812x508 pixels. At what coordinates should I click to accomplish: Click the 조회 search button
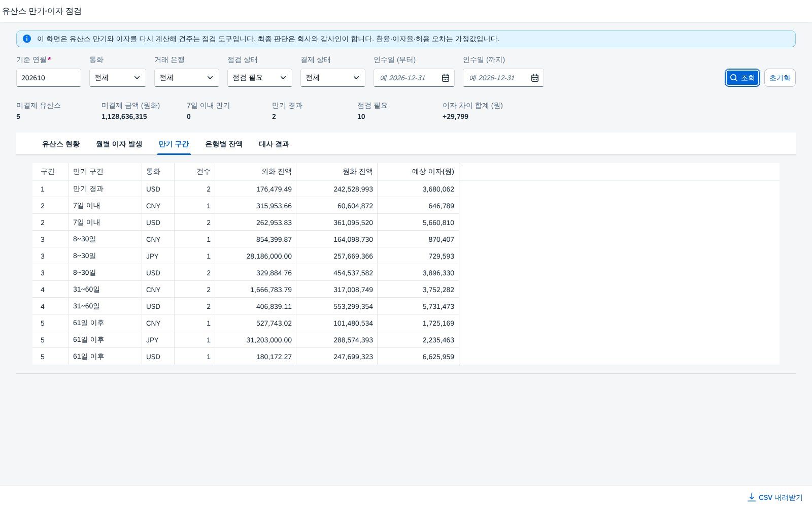tap(742, 78)
